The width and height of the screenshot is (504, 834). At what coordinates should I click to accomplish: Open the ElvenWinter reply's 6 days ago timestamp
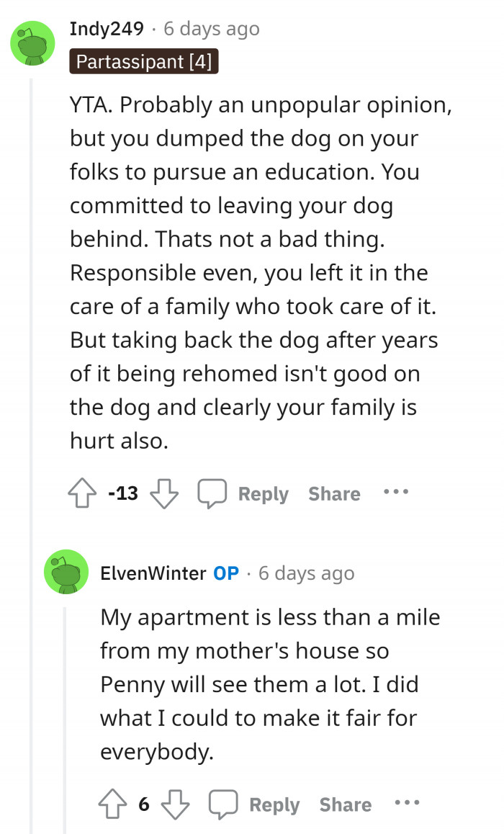[x=306, y=573]
